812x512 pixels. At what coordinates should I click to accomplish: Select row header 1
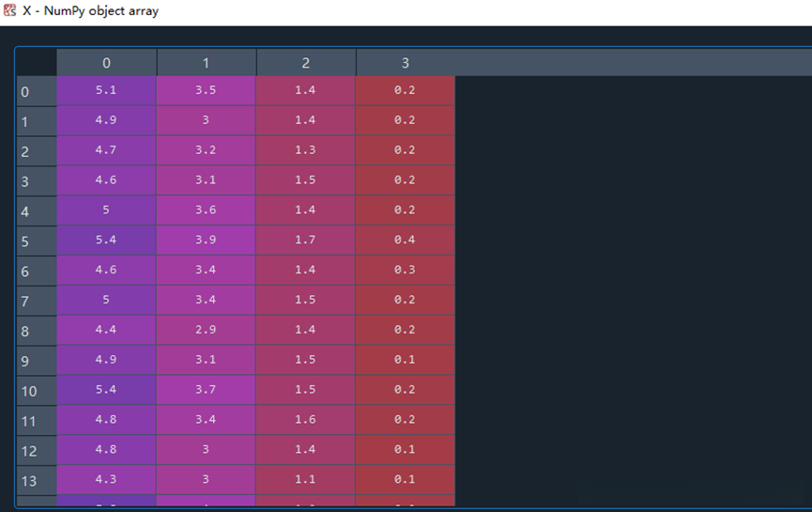coord(37,122)
